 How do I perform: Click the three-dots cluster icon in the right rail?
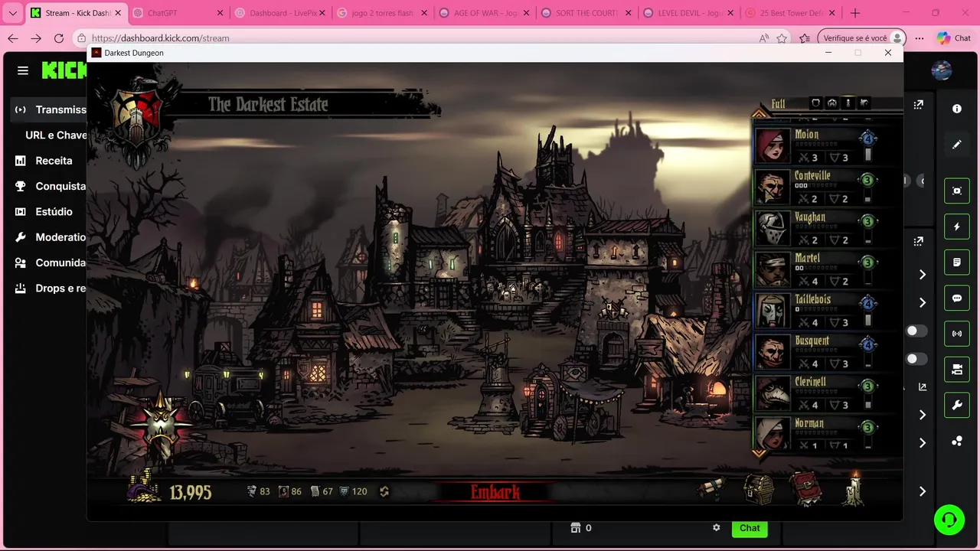[956, 441]
